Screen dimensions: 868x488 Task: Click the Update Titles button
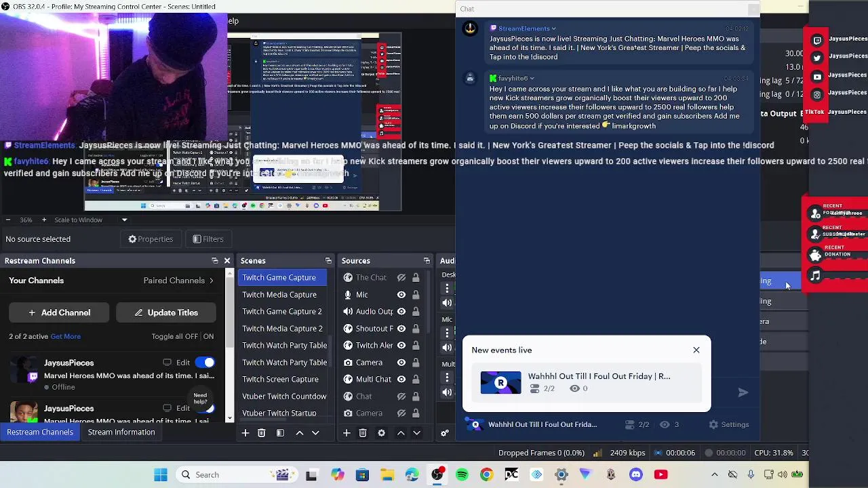click(166, 312)
